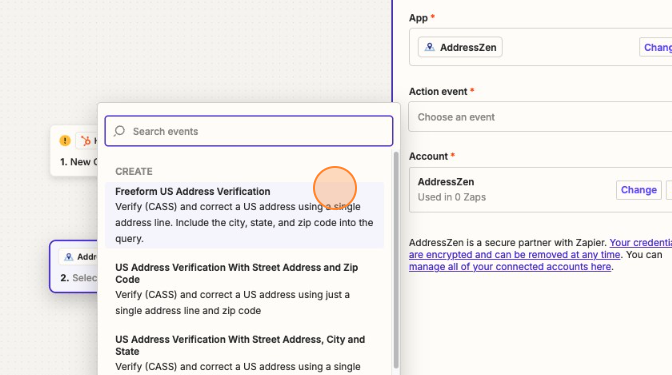The image size is (672, 375).
Task: Open the Choose an event dropdown
Action: 540,117
